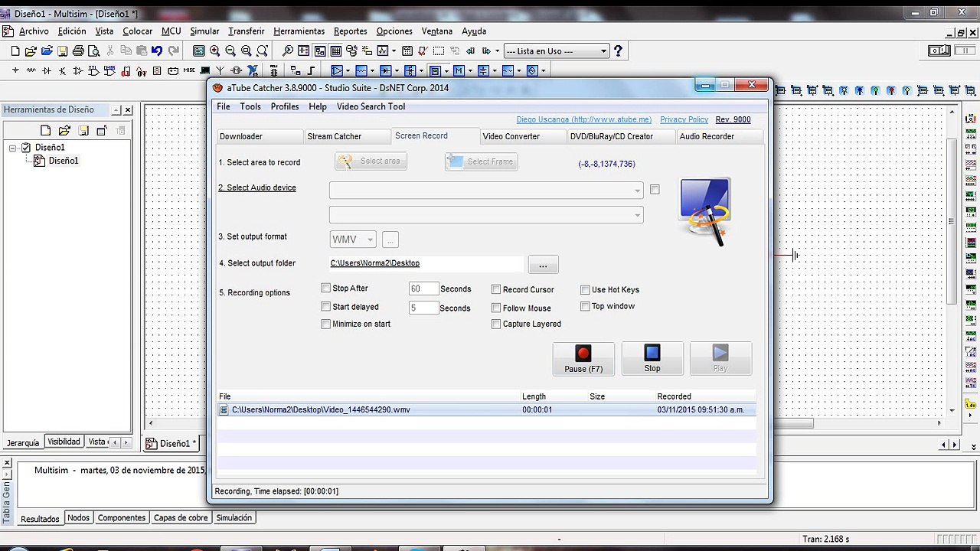The image size is (980, 551).
Task: Click the Pause (F7) recording button
Action: pyautogui.click(x=583, y=358)
